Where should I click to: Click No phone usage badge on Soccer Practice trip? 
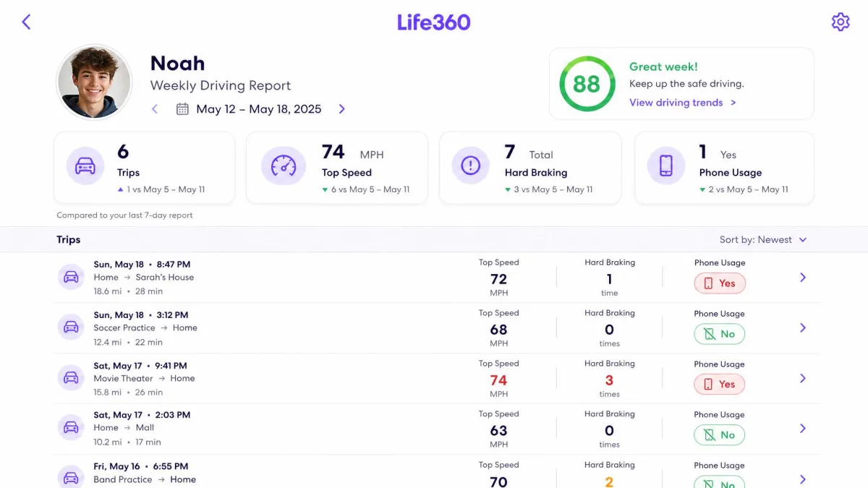[720, 334]
